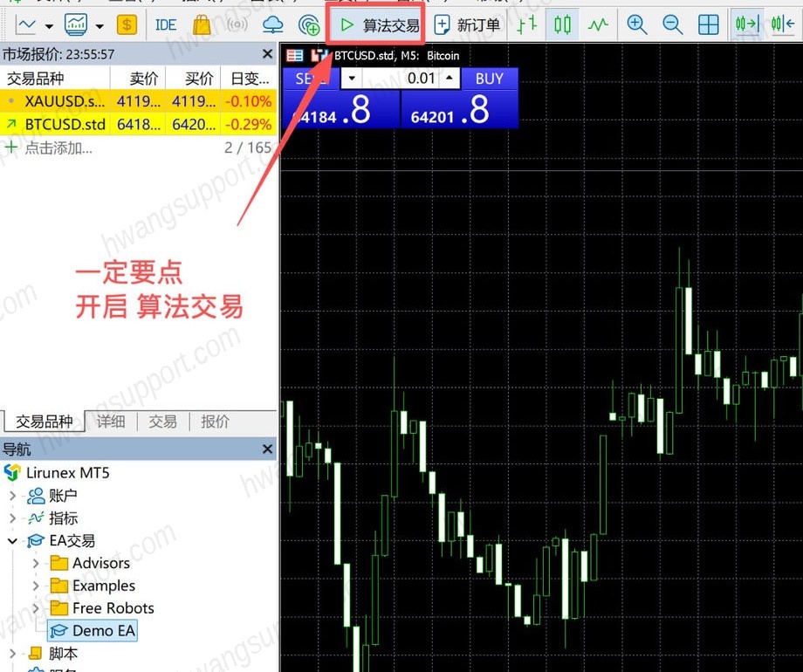Click the 日变 column header

click(250, 79)
